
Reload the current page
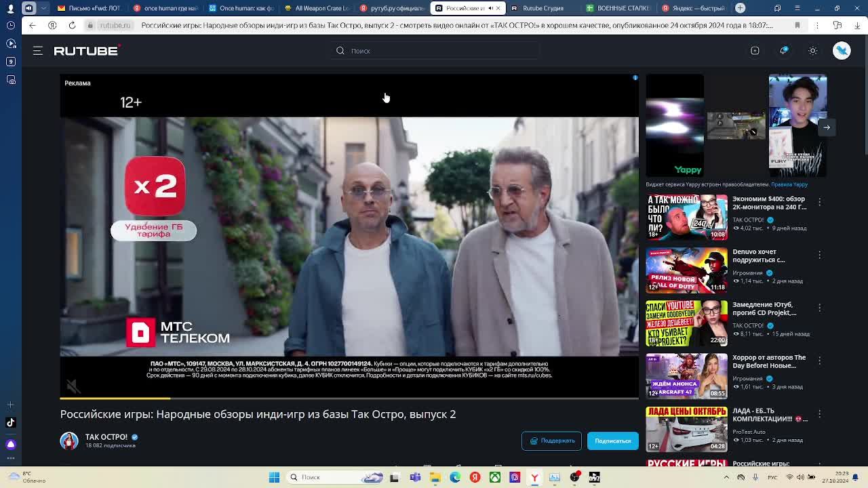pyautogui.click(x=72, y=25)
